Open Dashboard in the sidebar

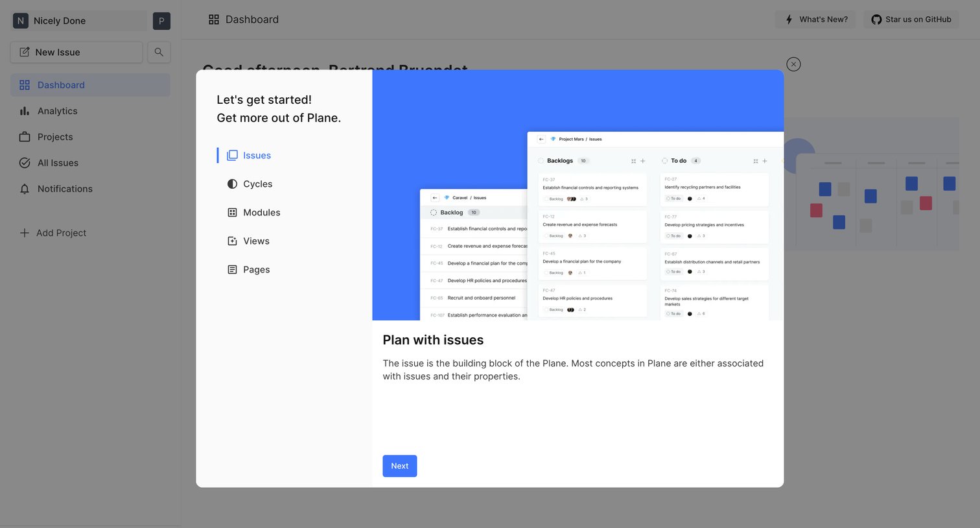90,85
